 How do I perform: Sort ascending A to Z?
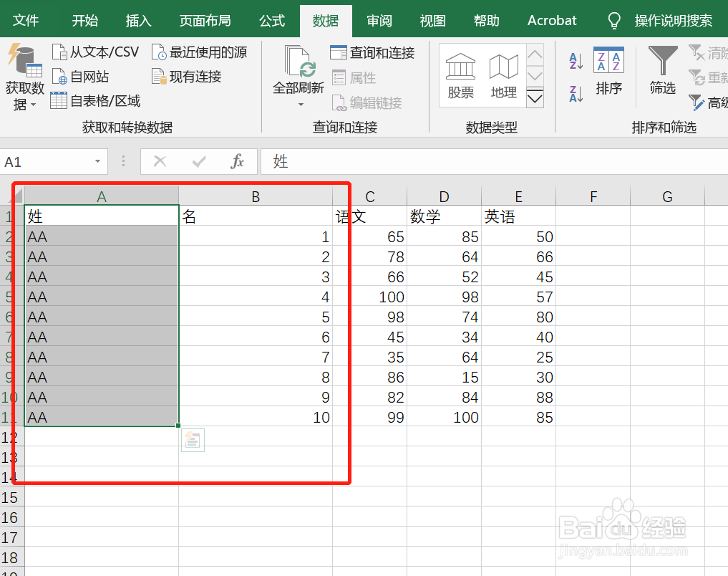(x=576, y=61)
